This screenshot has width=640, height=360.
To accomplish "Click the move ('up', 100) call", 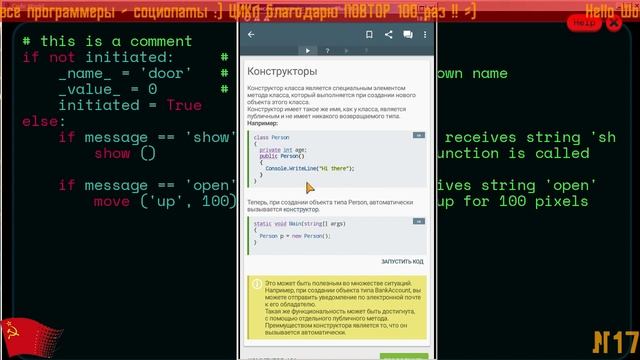I will tap(165, 202).
